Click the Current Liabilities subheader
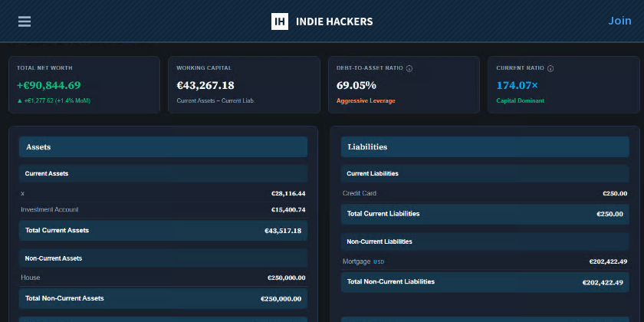Image resolution: width=644 pixels, height=322 pixels. tap(485, 174)
